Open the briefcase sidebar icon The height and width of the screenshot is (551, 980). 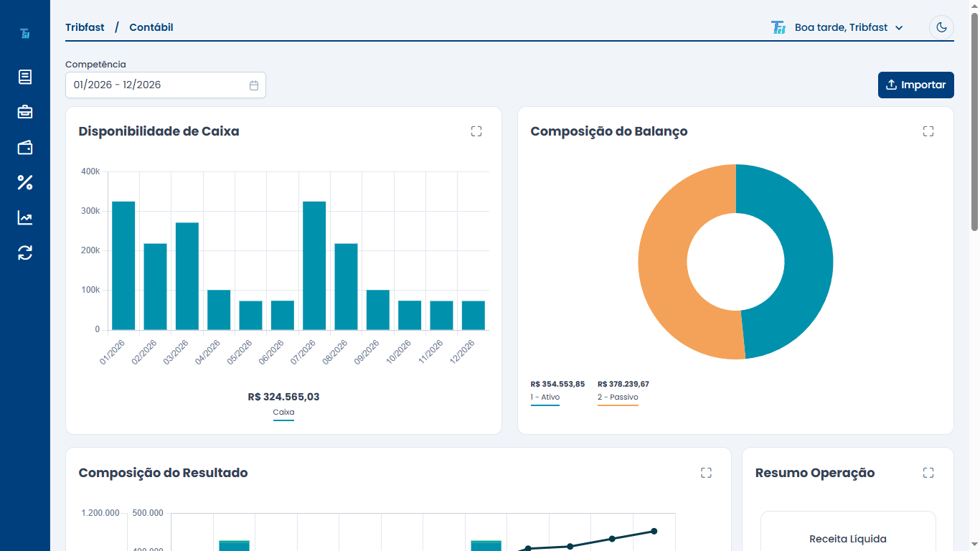click(25, 112)
